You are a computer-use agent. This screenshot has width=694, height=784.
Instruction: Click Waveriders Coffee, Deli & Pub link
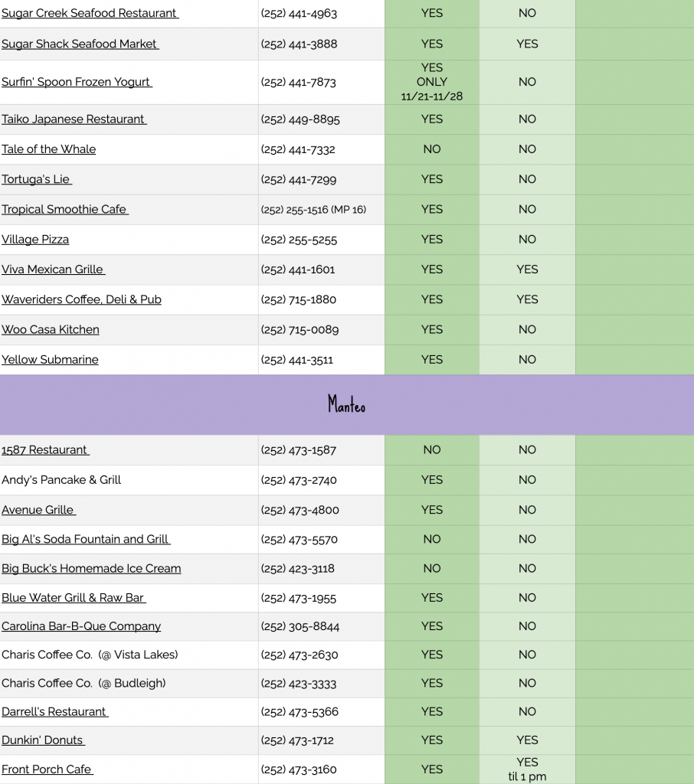[x=81, y=299]
